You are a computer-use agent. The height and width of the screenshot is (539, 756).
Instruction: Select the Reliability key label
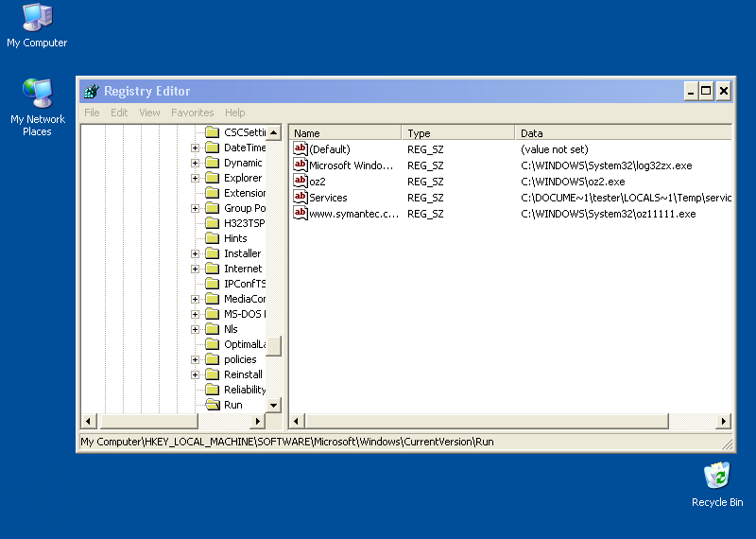(x=245, y=390)
